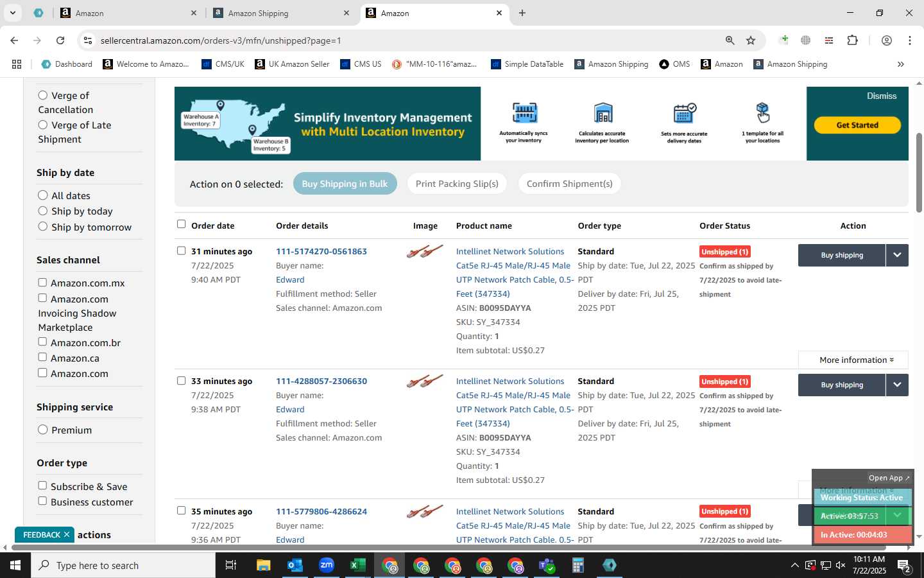Check the Subscribe & Save order type
This screenshot has width=924, height=578.
[42, 486]
